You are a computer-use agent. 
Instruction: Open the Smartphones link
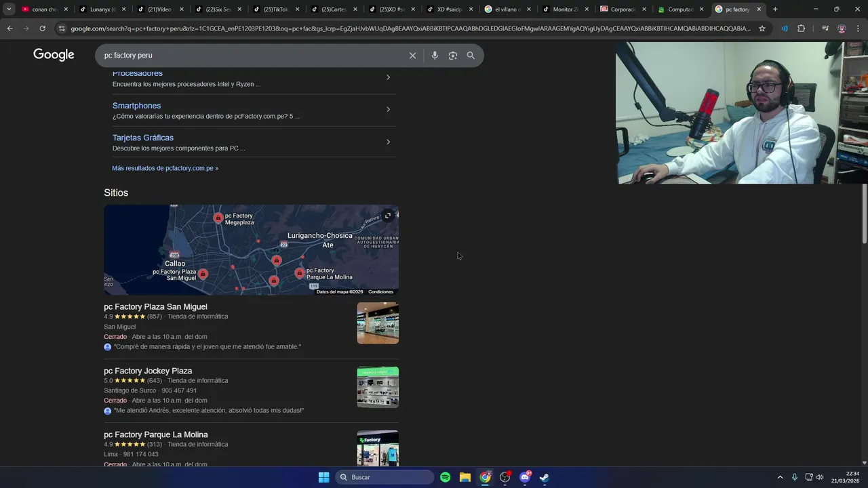[136, 106]
